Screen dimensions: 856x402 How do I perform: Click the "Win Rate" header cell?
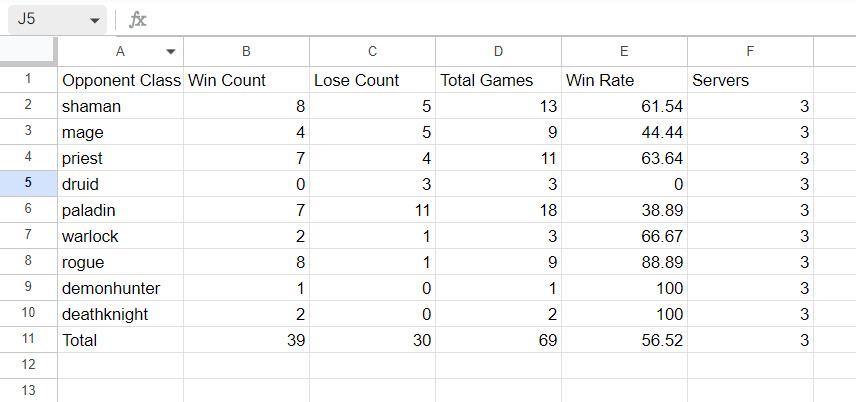point(624,80)
